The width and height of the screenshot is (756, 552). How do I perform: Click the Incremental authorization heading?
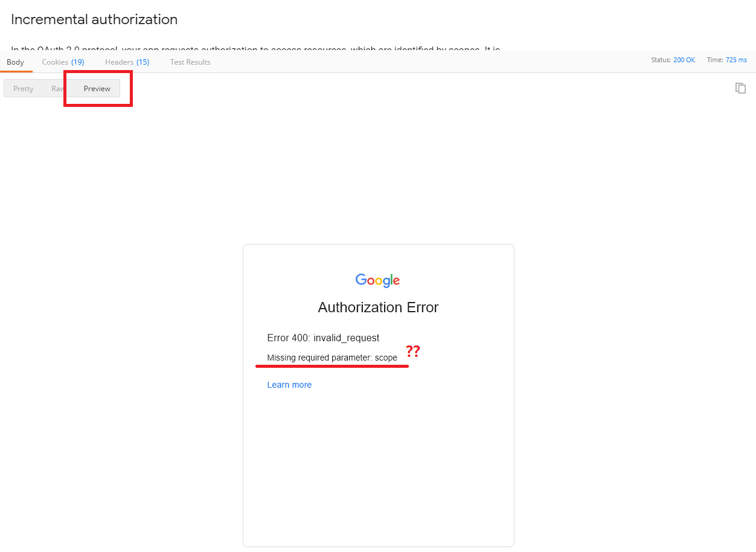[94, 19]
